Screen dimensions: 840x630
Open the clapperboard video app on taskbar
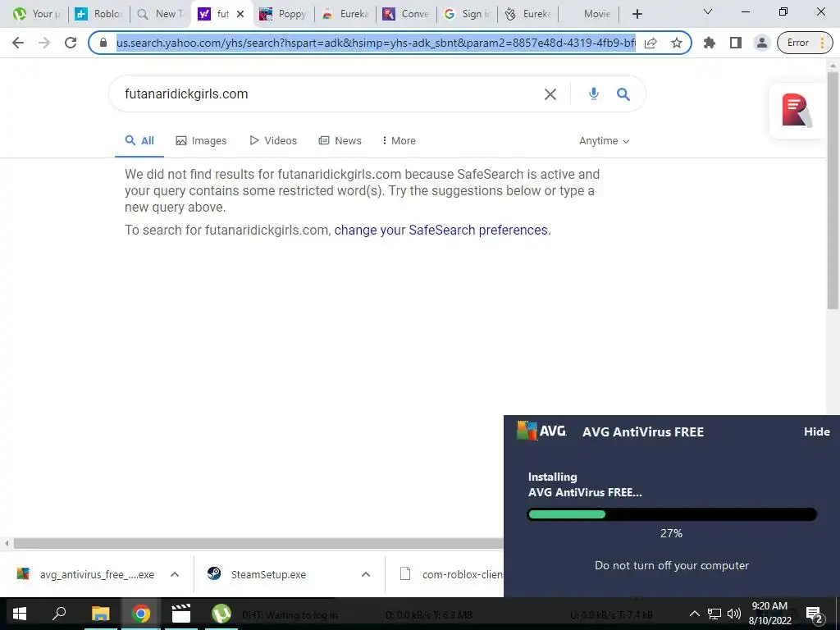tap(181, 614)
